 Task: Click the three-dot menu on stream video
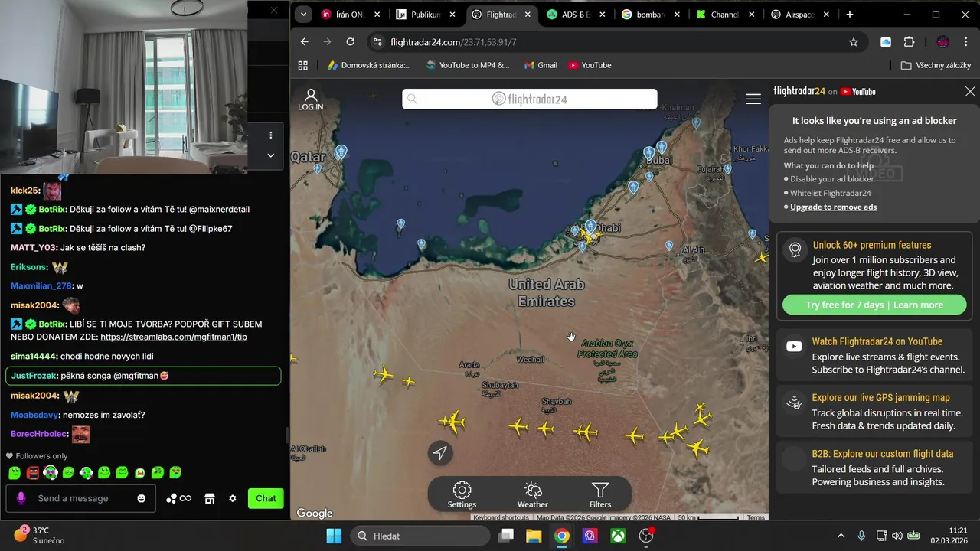[x=270, y=135]
